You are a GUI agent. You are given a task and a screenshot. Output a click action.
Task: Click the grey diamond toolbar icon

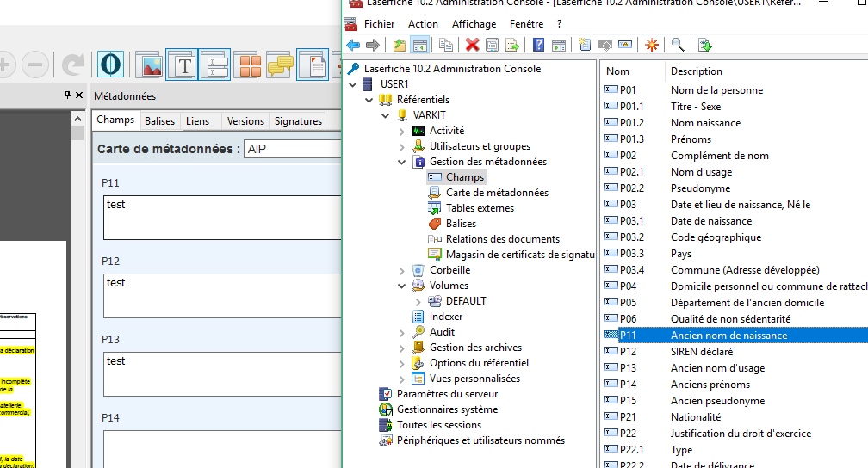point(605,46)
